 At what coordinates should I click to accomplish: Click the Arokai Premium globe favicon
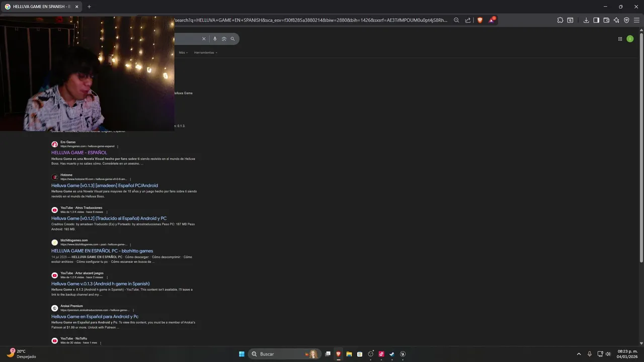54,308
